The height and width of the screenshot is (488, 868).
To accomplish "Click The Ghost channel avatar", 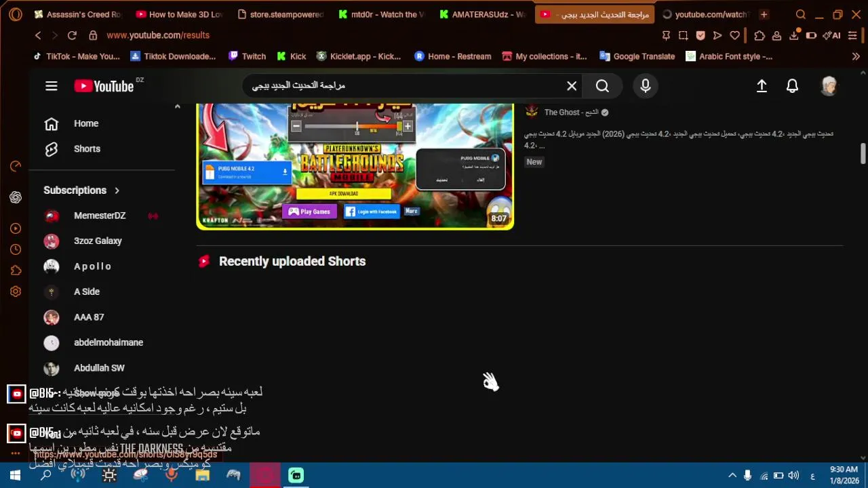I will click(x=532, y=111).
